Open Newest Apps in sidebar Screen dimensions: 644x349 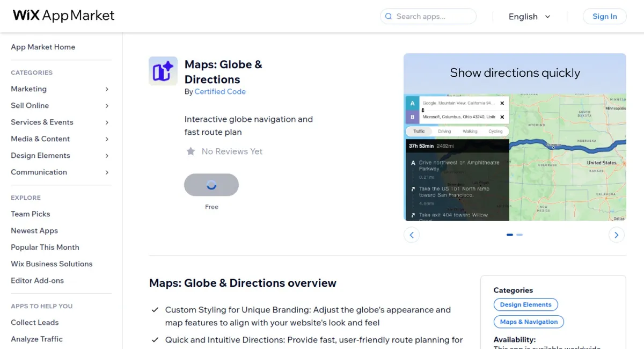pos(34,230)
